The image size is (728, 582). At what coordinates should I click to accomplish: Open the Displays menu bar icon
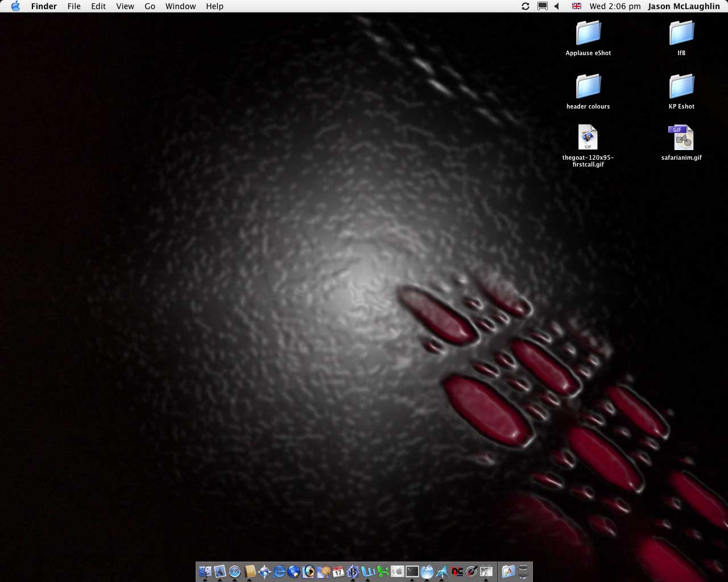(543, 6)
